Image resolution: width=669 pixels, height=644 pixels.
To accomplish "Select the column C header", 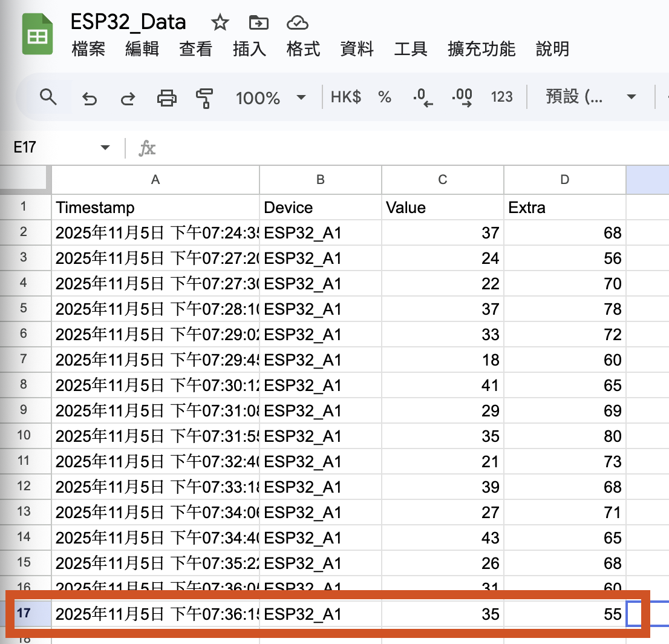I will 443,179.
